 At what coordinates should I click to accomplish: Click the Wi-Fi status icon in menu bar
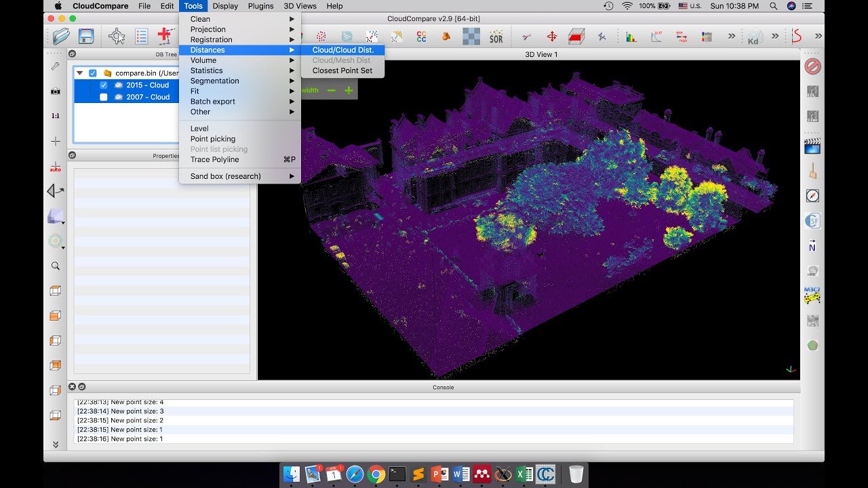coord(627,6)
